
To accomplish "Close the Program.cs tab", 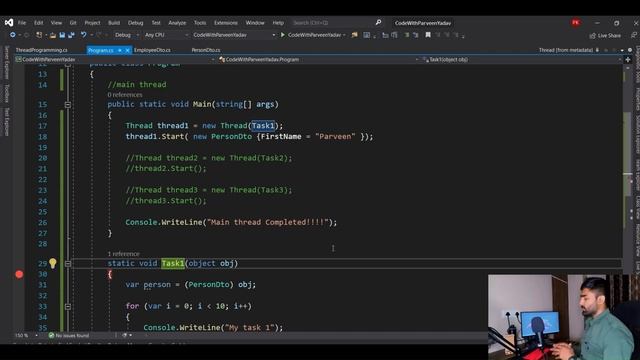I will click(x=127, y=50).
